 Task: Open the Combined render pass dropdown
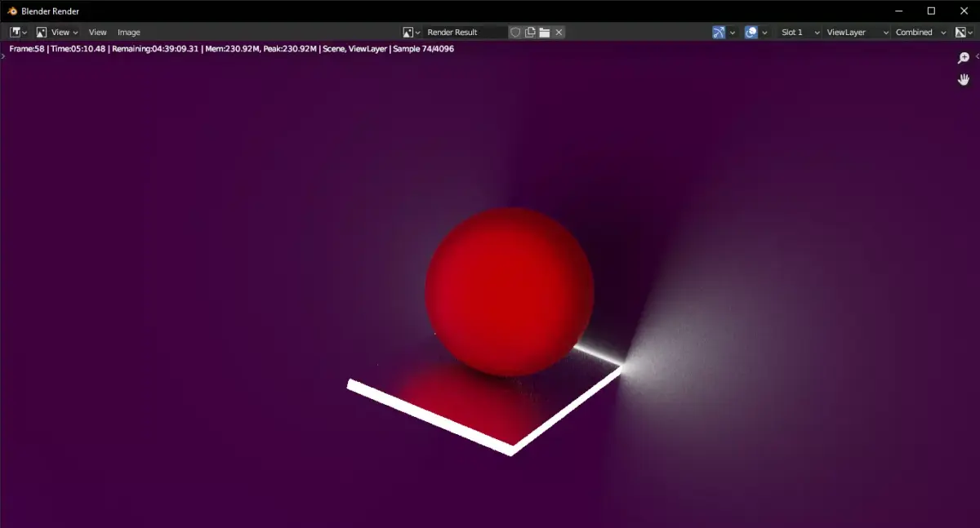point(916,32)
